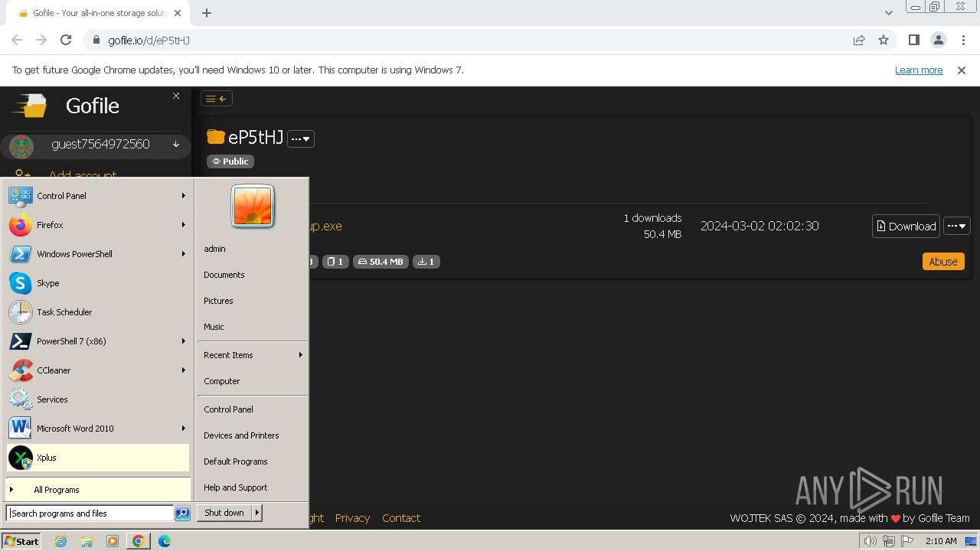Open a new Chrome tab

[x=207, y=13]
